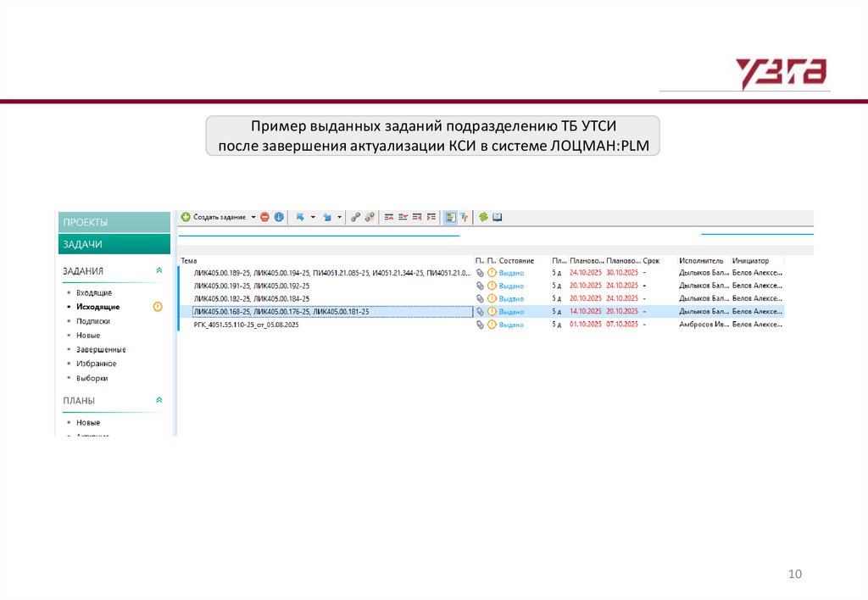The width and height of the screenshot is (868, 600).
Task: Open dropdown beside blue up-left arrow icon
Action: pos(313,217)
